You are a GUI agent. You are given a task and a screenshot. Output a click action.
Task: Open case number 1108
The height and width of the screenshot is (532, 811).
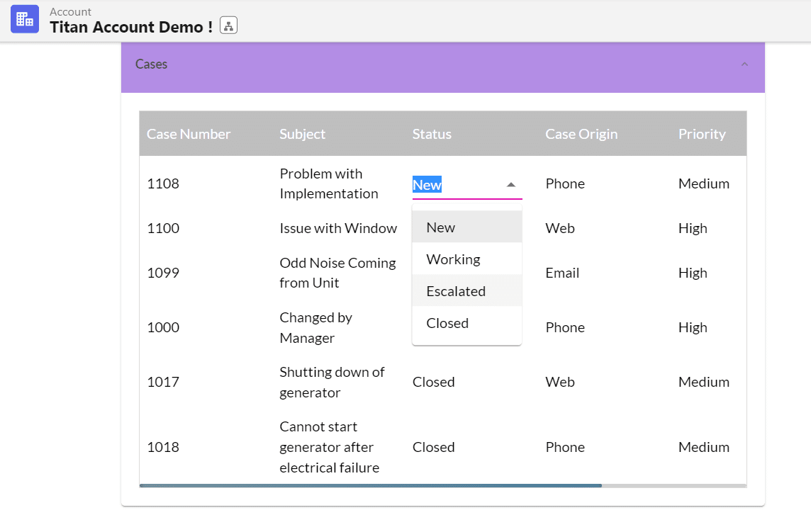(163, 183)
